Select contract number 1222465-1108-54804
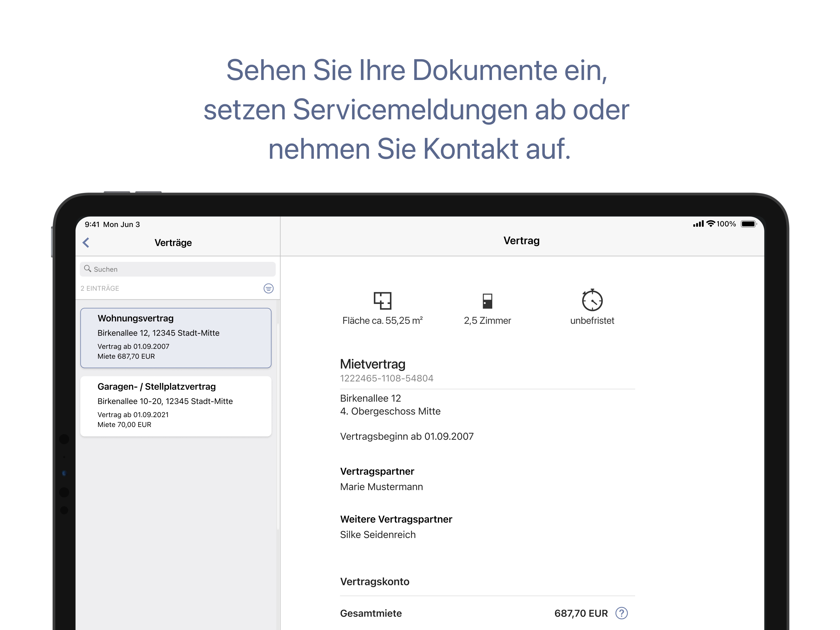The height and width of the screenshot is (630, 840). click(386, 378)
